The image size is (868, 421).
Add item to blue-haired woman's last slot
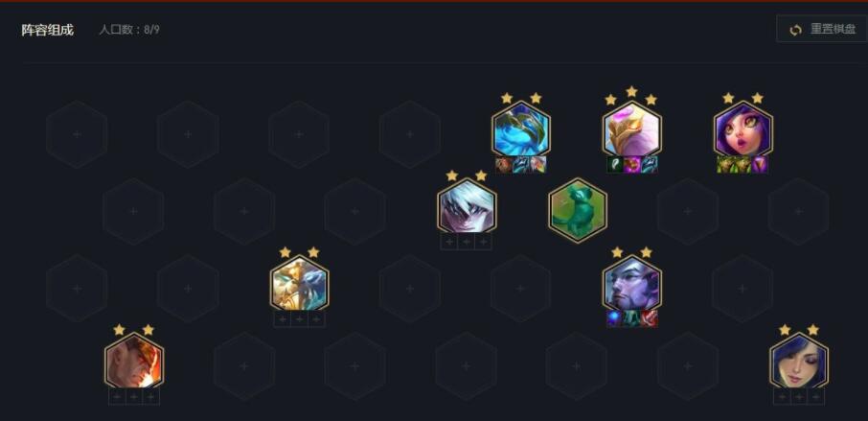click(816, 397)
